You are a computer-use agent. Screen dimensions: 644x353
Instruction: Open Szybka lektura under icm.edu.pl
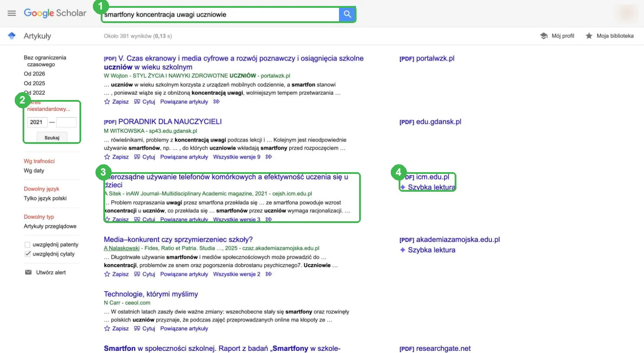pos(427,187)
